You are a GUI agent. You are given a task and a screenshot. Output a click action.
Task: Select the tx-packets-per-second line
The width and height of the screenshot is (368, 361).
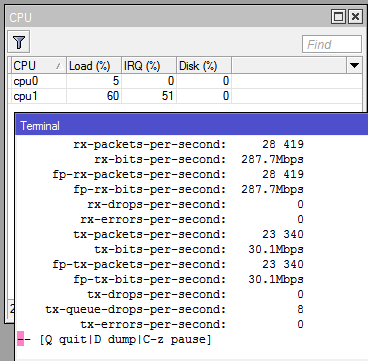(x=188, y=234)
